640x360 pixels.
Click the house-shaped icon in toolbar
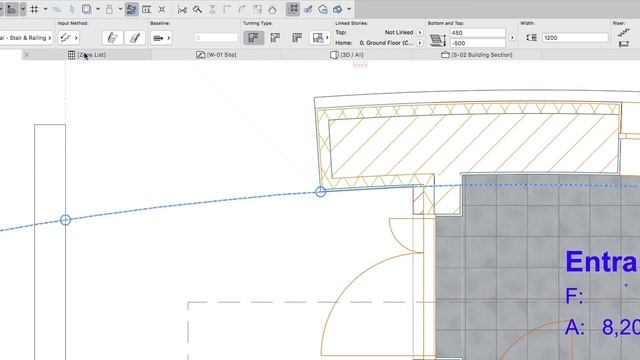272,9
